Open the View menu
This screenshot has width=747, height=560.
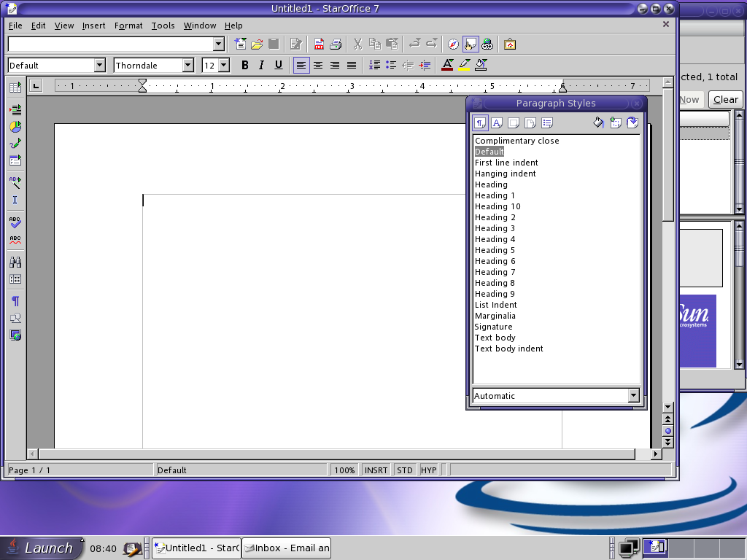(64, 26)
